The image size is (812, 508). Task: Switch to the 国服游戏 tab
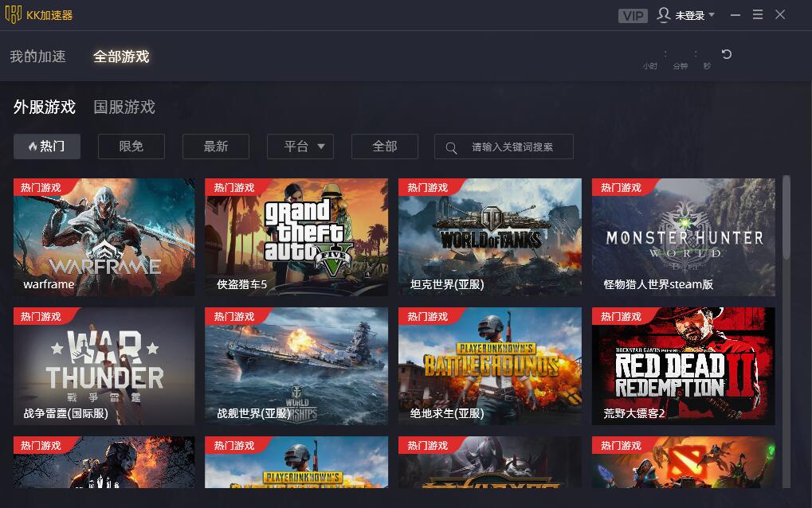(x=124, y=106)
